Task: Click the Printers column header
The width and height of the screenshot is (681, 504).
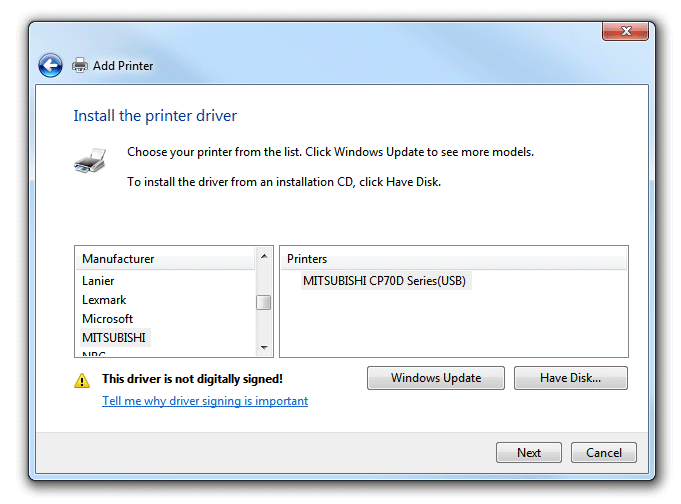Action: [x=454, y=259]
